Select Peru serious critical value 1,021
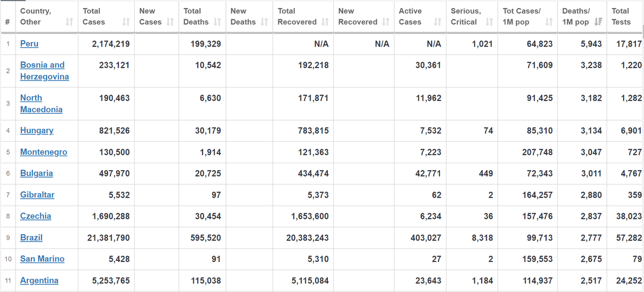The image size is (644, 292). pyautogui.click(x=482, y=44)
